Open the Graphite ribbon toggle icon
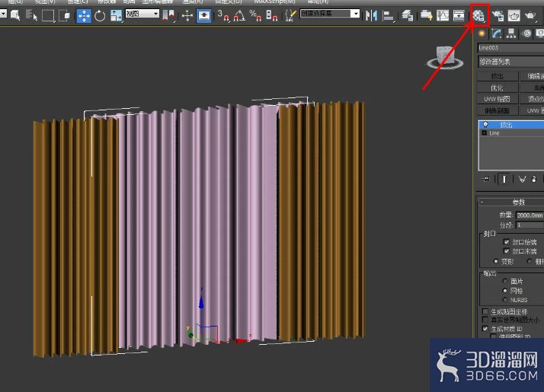This screenshot has height=392, width=544. pyautogui.click(x=427, y=15)
